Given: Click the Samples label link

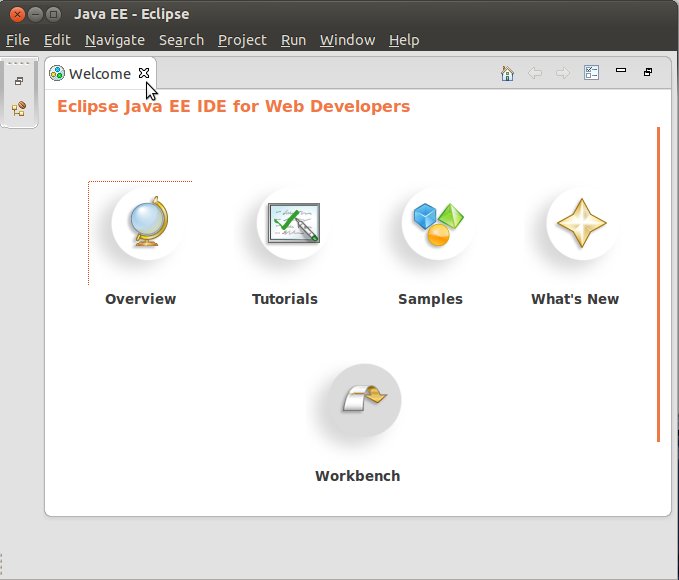Looking at the screenshot, I should pyautogui.click(x=430, y=299).
